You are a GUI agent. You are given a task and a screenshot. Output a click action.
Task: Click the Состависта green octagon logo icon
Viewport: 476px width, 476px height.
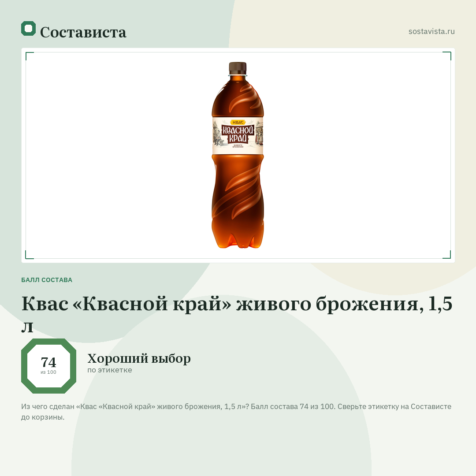point(28,29)
